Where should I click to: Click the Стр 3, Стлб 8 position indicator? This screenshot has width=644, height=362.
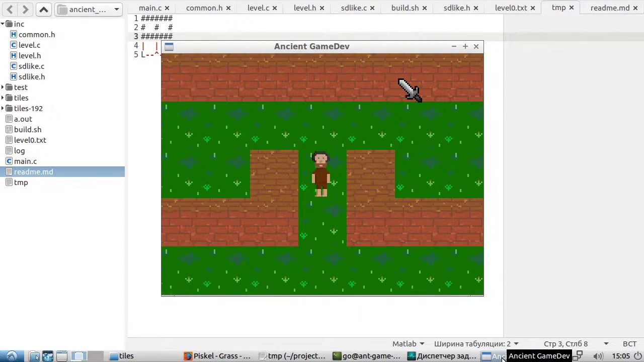pos(566,344)
